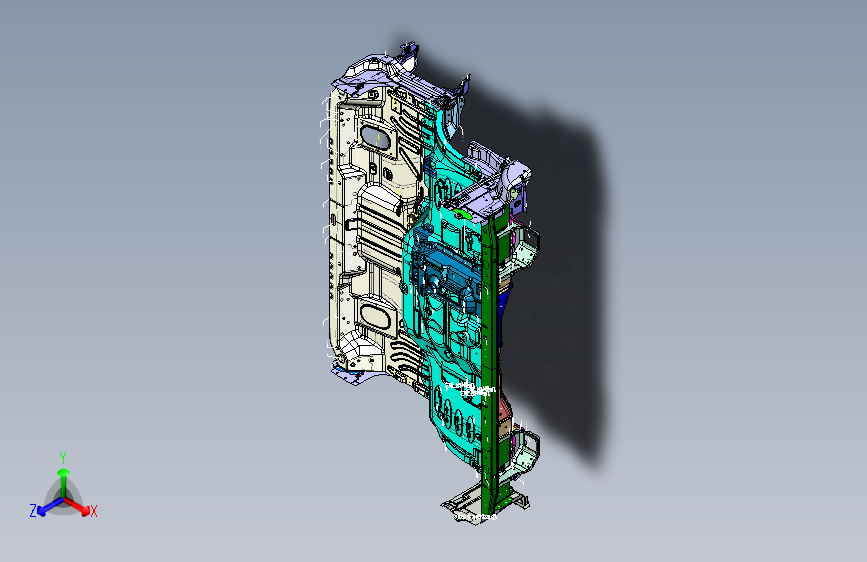Image resolution: width=867 pixels, height=562 pixels.
Task: Select the oval cutout in upper cream panel
Action: (x=375, y=137)
